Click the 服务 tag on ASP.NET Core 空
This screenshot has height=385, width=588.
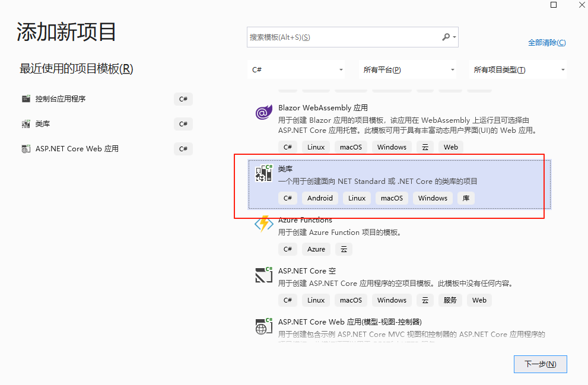[450, 300]
